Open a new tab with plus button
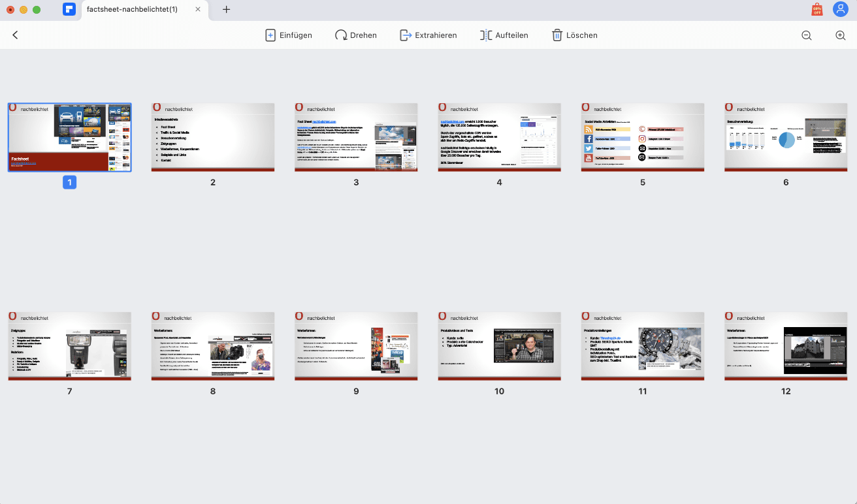The width and height of the screenshot is (857, 504). (226, 9)
